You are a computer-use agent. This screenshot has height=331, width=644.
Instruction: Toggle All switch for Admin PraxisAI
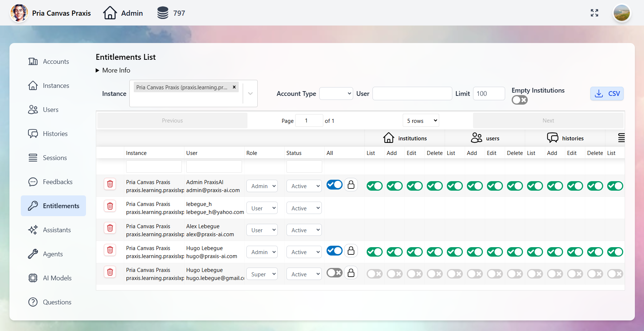click(x=335, y=185)
